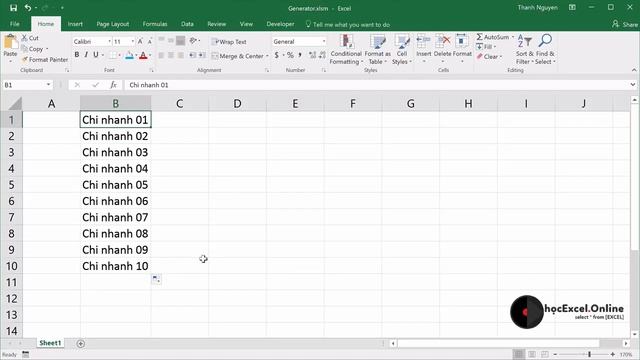The height and width of the screenshot is (360, 640).
Task: Apply the red font color
Action: (x=143, y=55)
